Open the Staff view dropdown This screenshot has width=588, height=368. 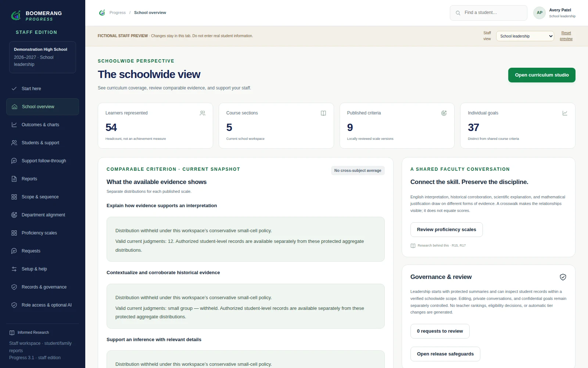coord(525,36)
